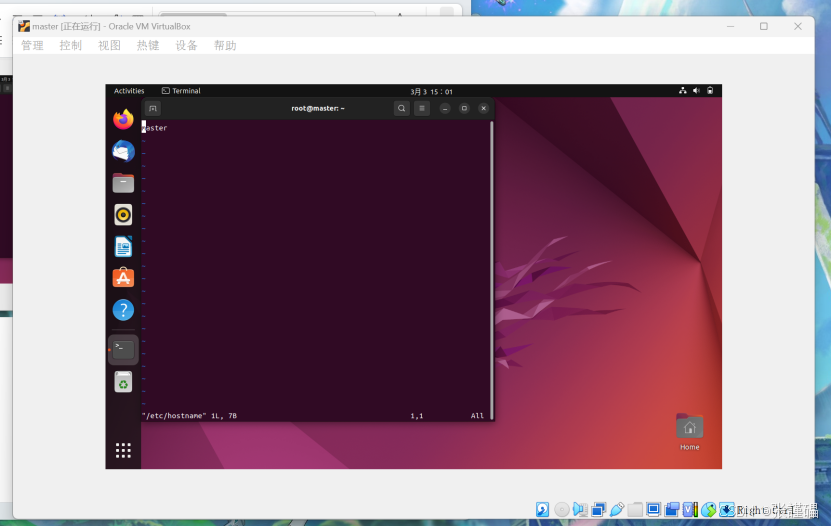Click the CPU virtualization V status icon
Image resolution: width=831 pixels, height=527 pixels.
coord(690,510)
